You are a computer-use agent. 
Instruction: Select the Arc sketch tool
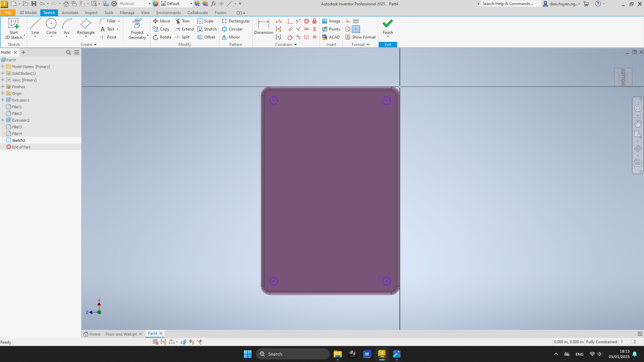click(x=67, y=27)
